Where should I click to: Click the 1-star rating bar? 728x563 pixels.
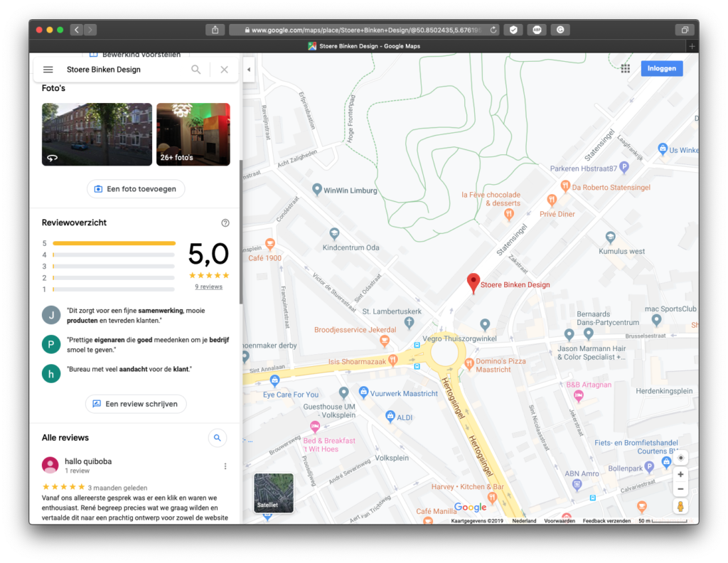point(114,289)
